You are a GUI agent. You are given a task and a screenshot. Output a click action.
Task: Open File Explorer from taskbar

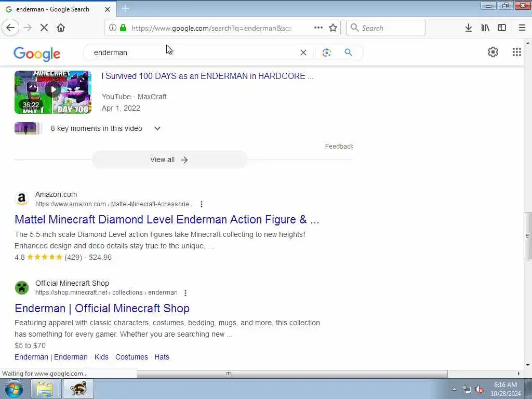pyautogui.click(x=45, y=389)
